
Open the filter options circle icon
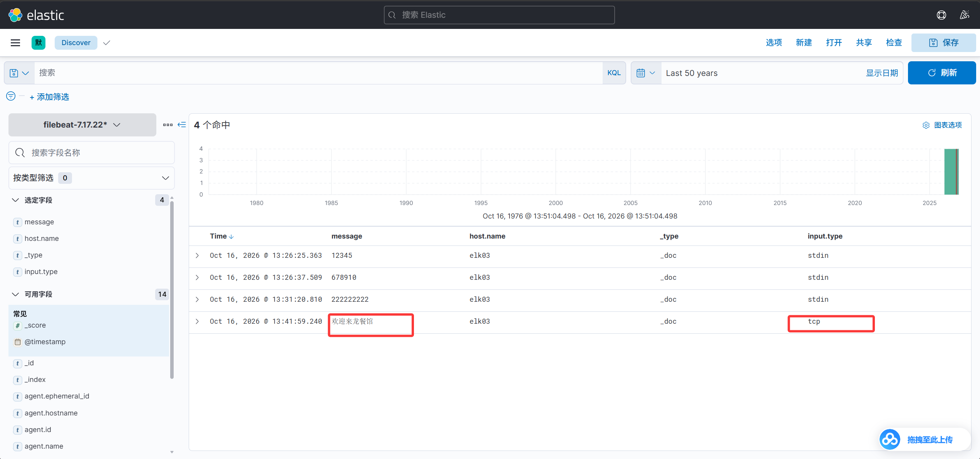[x=11, y=96]
